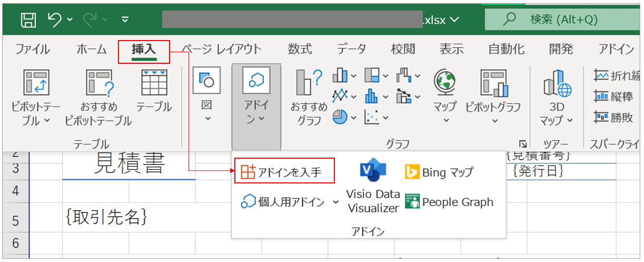644x262 pixels.
Task: Click the Save icon in title bar
Action: point(28,20)
